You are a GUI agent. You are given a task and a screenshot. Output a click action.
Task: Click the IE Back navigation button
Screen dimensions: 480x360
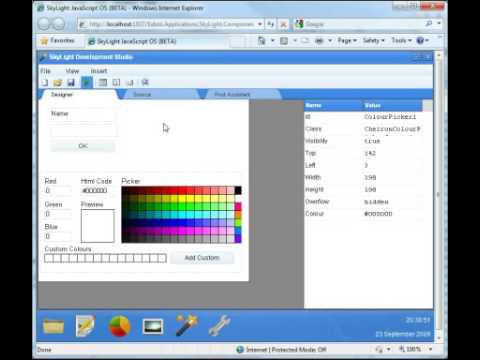coord(44,24)
